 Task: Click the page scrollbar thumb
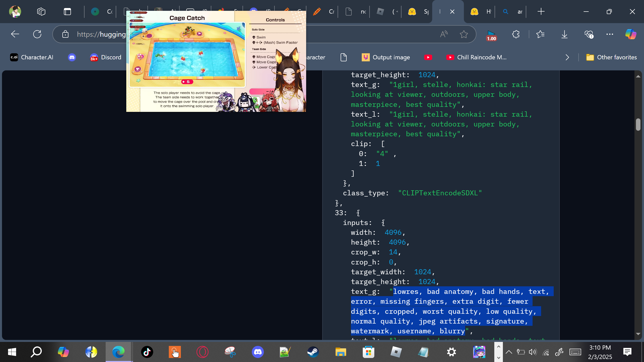pyautogui.click(x=638, y=124)
